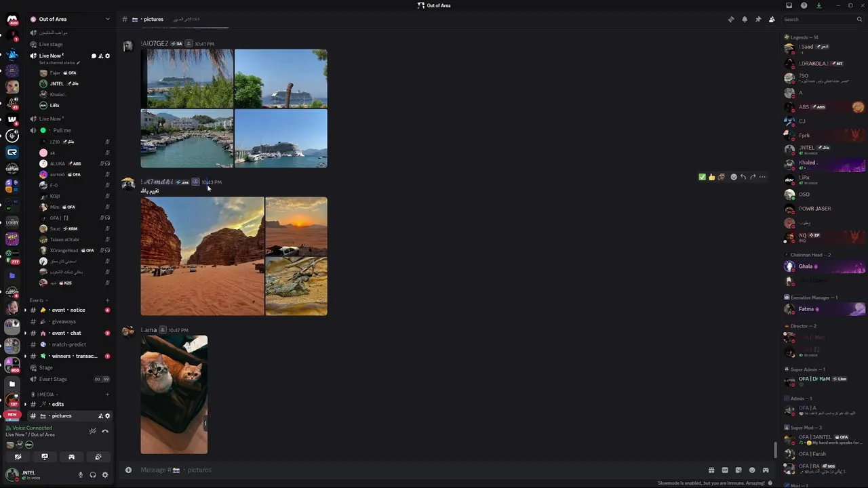Open chat of Live Now voice channel
868x488 pixels.
94,56
